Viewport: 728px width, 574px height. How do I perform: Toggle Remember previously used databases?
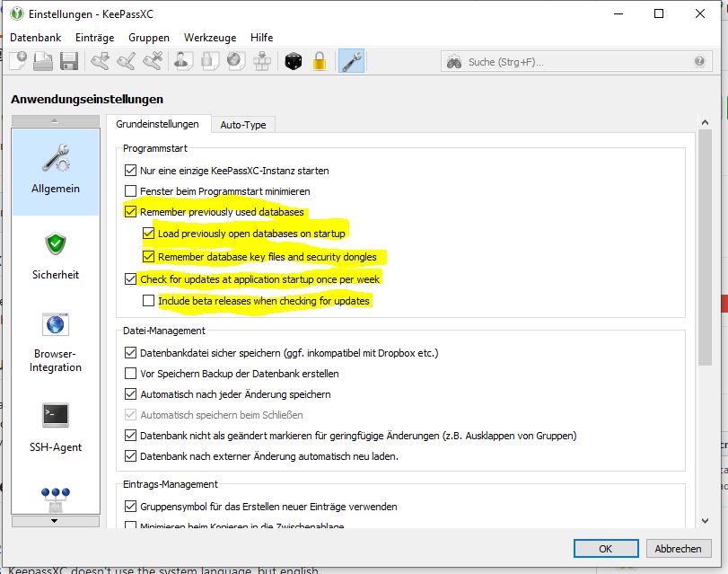(x=130, y=212)
